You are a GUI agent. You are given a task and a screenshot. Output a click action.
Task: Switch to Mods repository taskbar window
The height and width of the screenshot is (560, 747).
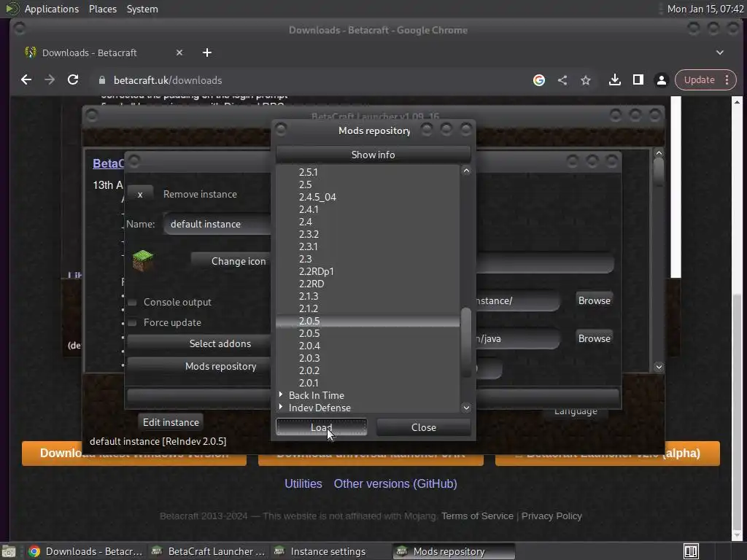(x=452, y=551)
